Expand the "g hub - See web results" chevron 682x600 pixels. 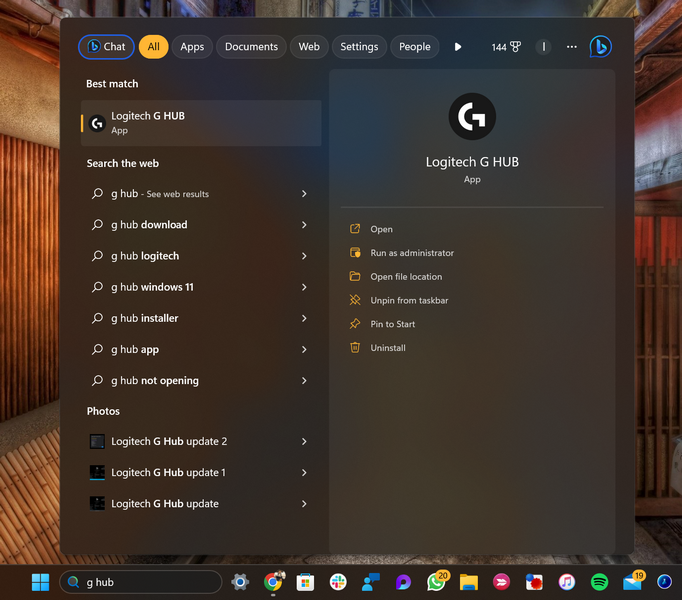(304, 194)
